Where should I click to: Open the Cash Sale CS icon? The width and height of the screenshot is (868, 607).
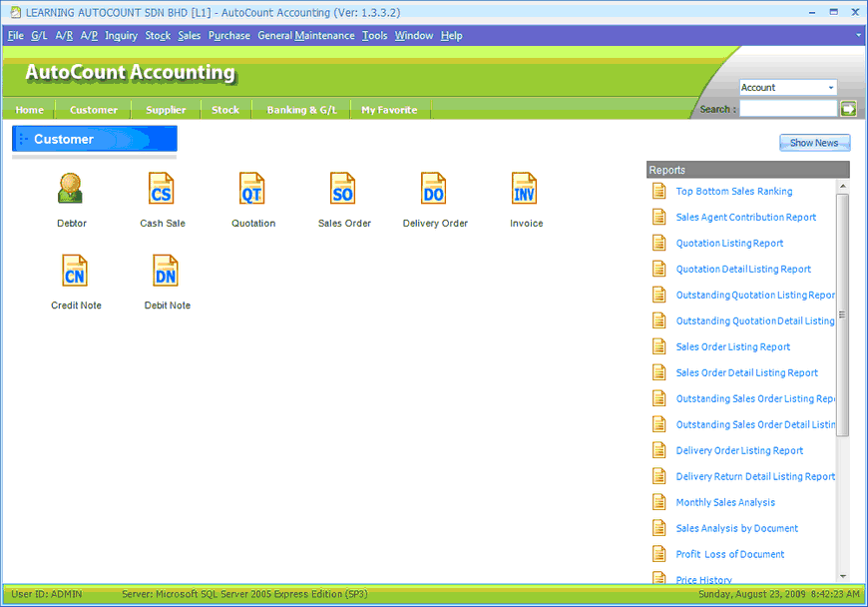161,189
